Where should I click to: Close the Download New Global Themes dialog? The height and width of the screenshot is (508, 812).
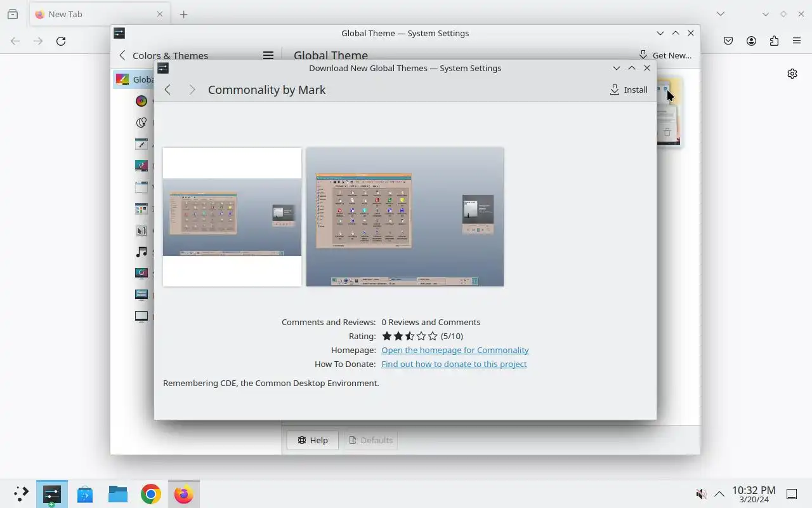click(x=647, y=68)
